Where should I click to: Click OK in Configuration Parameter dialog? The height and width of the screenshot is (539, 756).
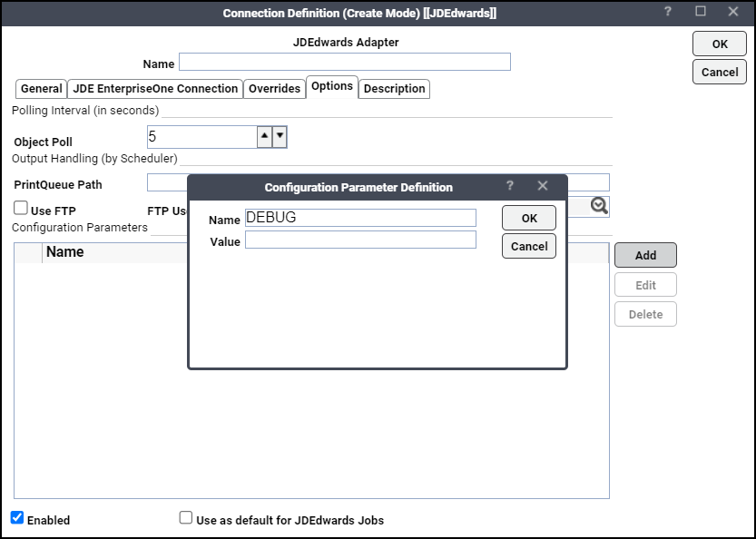(529, 218)
